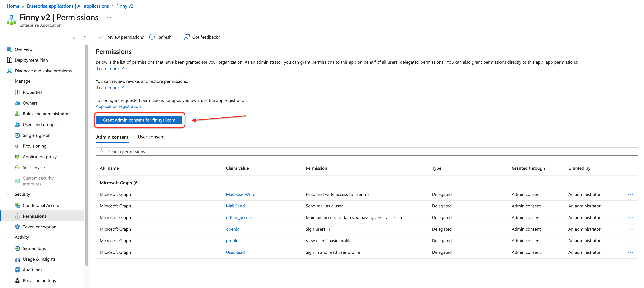Collapse the Manage section chevron
644x288 pixels.
[x=10, y=81]
